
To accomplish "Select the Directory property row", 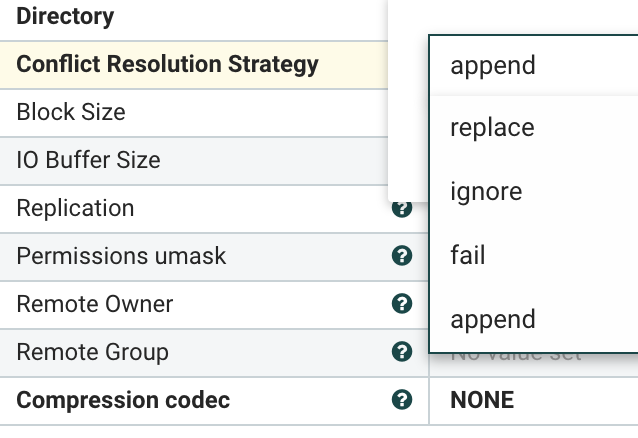I will point(66,16).
